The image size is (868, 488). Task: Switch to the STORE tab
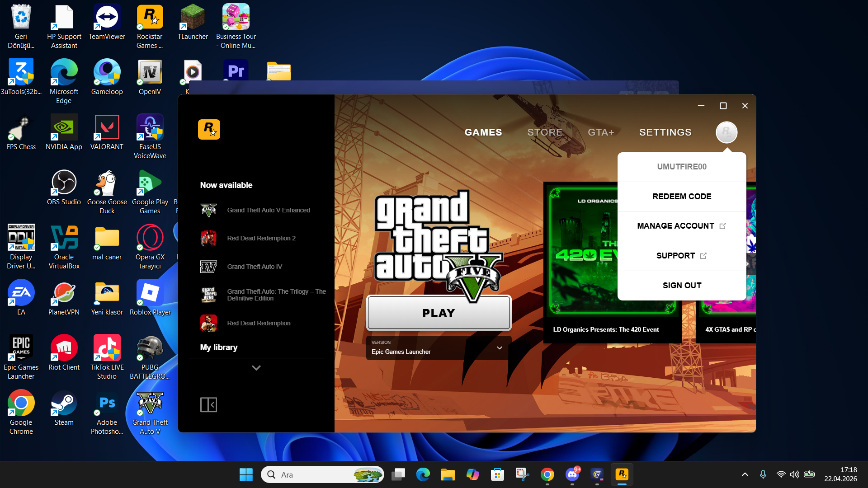click(545, 132)
